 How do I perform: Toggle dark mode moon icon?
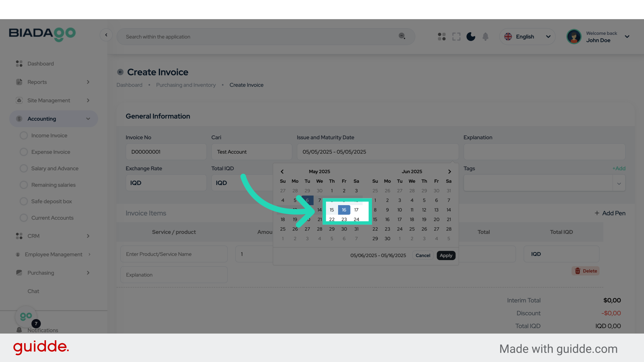point(471,37)
